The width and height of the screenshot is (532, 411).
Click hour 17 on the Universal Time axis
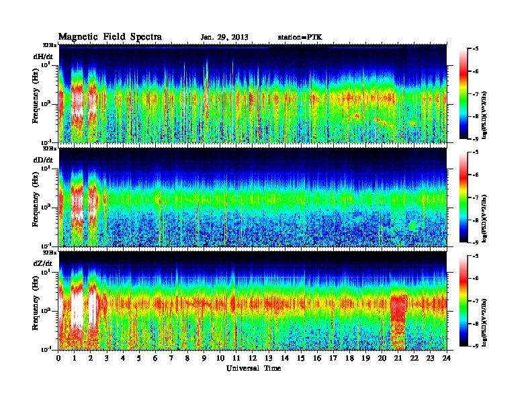[x=333, y=358]
